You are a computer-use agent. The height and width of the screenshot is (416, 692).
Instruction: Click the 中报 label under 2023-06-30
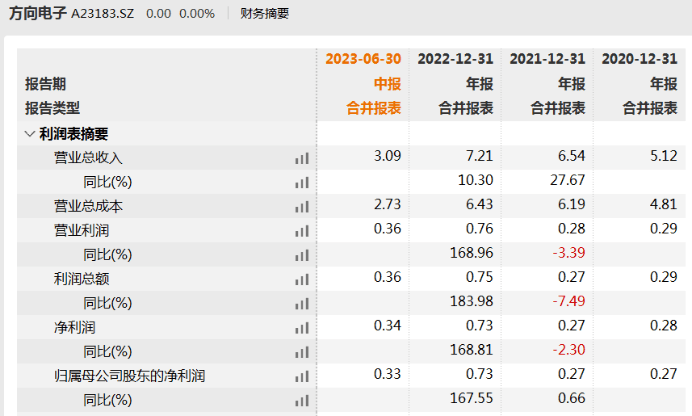click(387, 84)
